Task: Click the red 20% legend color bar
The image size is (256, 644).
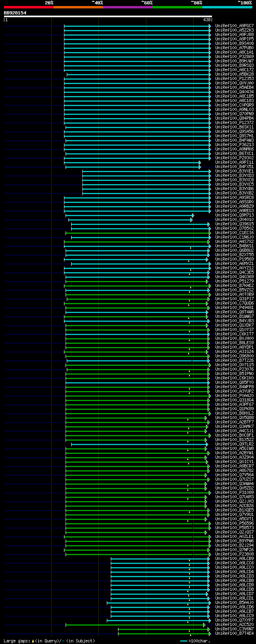Action: pyautogui.click(x=28, y=7)
